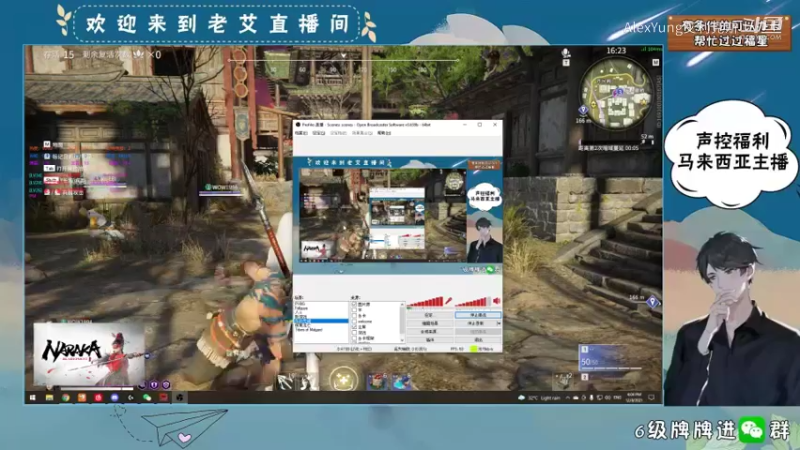Screen dimensions: 800x450
Task: Open File Explorer from the taskbar
Action: [49, 397]
